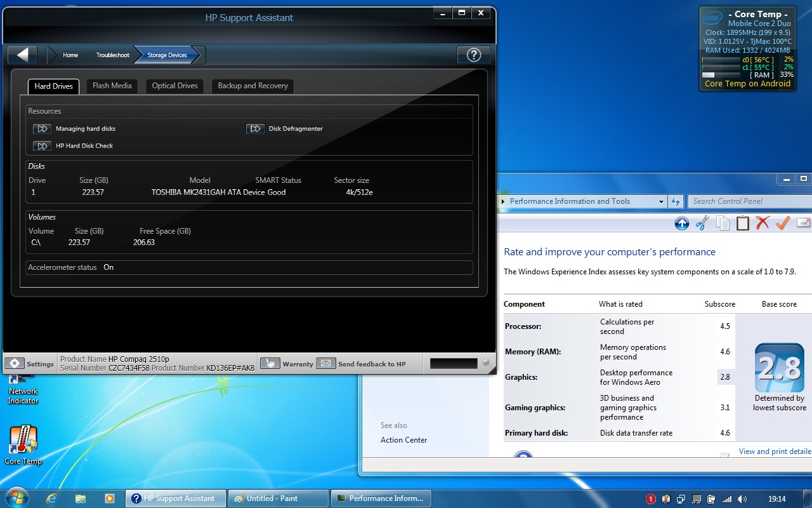Open power plug battery tray icon
The width and height of the screenshot is (812, 508).
[x=712, y=499]
